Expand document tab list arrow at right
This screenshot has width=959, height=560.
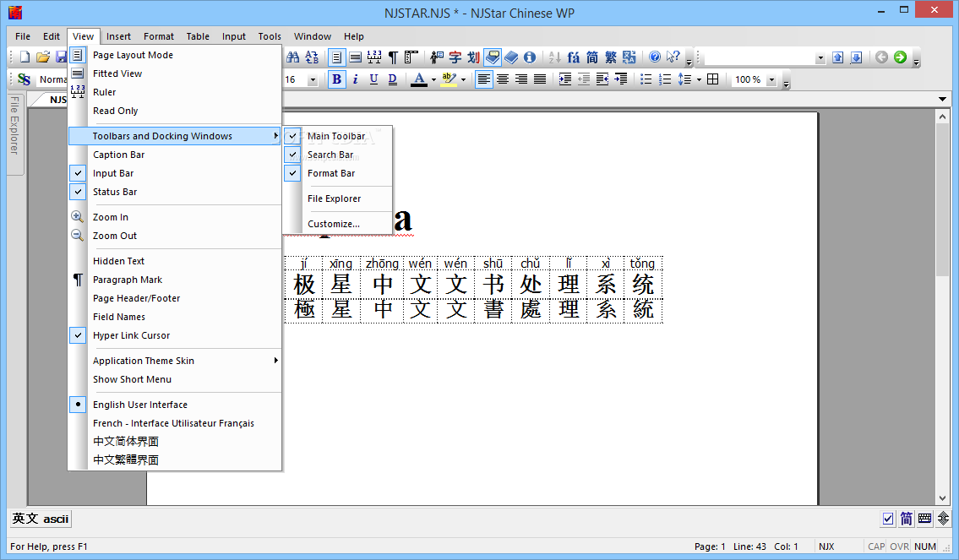tap(942, 99)
